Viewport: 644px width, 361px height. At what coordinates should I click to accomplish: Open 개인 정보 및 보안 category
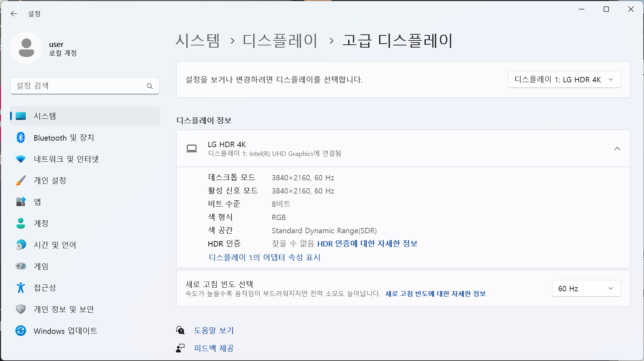click(85, 309)
